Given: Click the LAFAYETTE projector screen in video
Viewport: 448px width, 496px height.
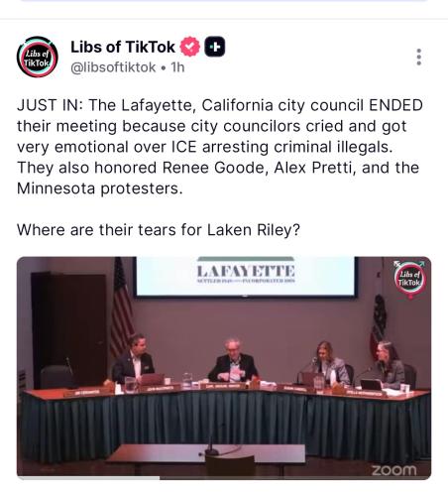Looking at the screenshot, I should tap(245, 277).
